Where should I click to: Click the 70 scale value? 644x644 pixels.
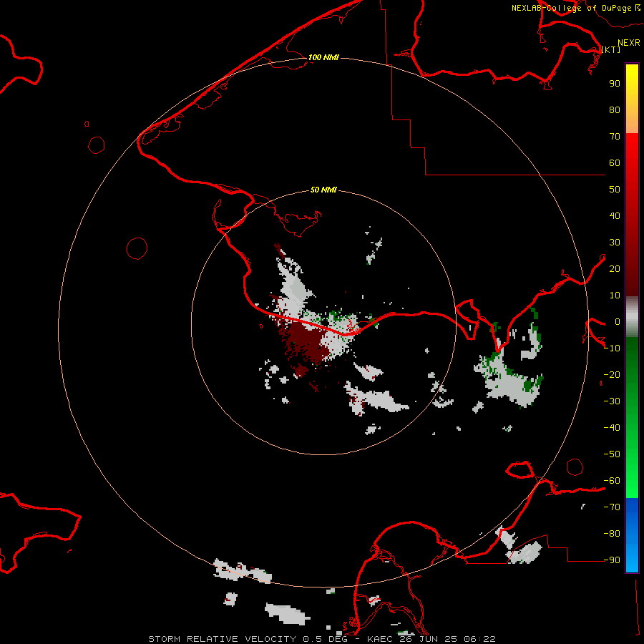[x=615, y=137]
